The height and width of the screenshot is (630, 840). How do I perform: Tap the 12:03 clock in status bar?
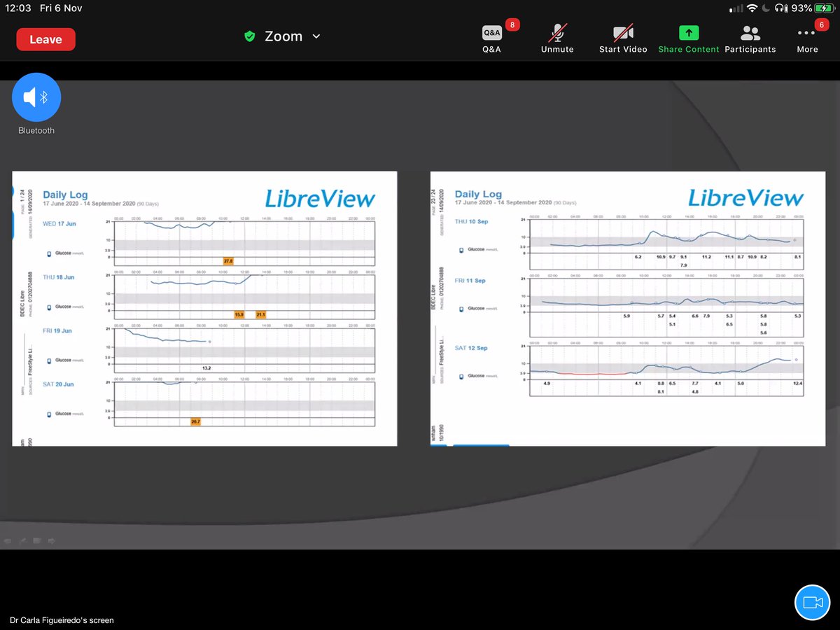tap(18, 8)
